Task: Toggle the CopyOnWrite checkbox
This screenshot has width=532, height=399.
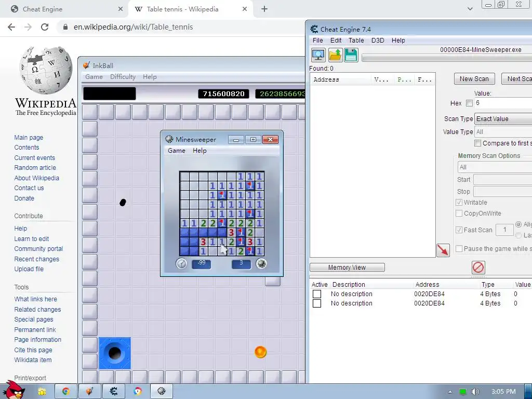Action: point(459,214)
